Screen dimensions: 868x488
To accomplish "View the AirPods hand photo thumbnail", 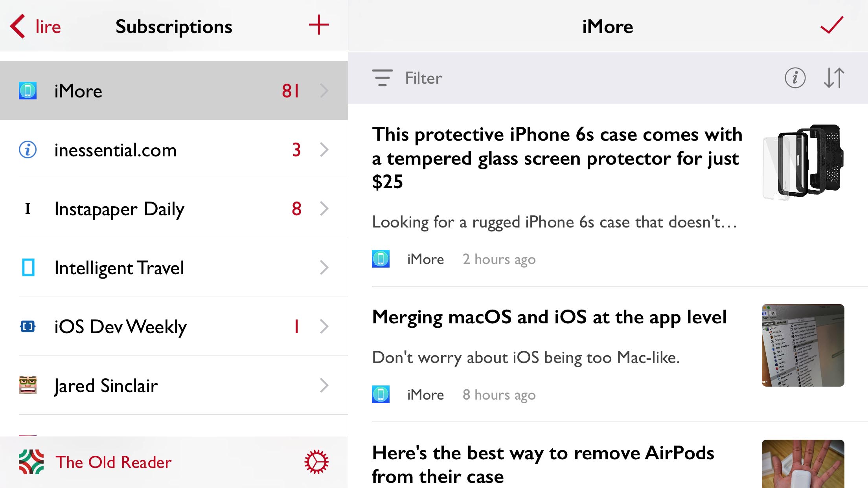I will tap(803, 464).
